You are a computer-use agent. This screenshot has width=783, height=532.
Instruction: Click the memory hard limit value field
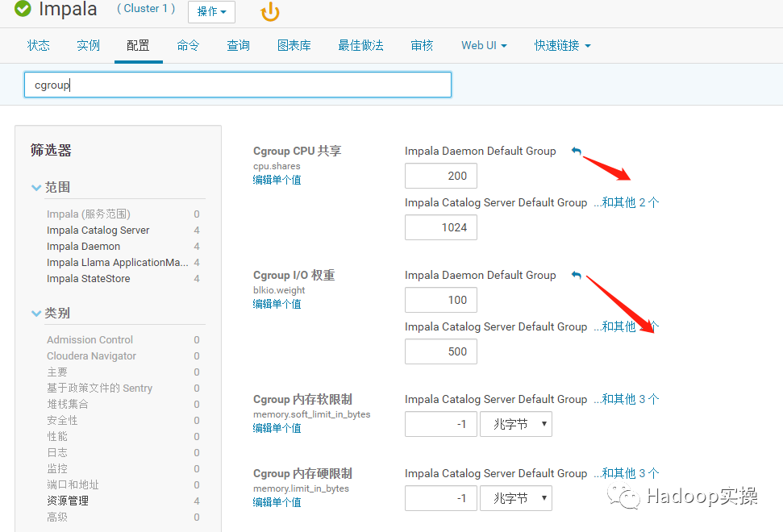[441, 498]
